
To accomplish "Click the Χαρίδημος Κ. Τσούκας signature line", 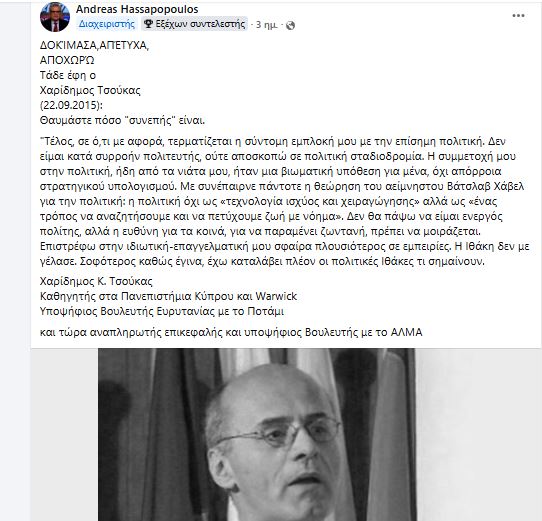I will coord(96,281).
